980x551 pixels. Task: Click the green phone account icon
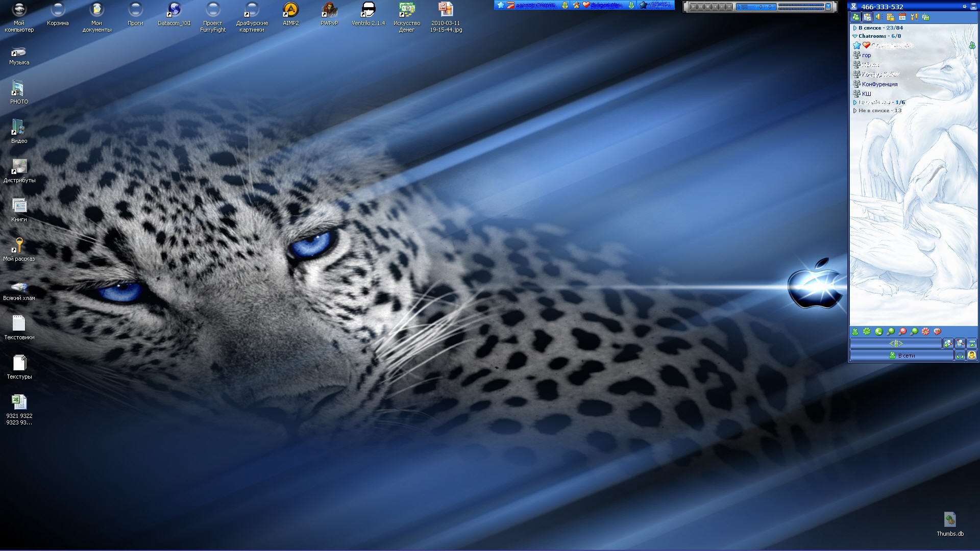(879, 332)
